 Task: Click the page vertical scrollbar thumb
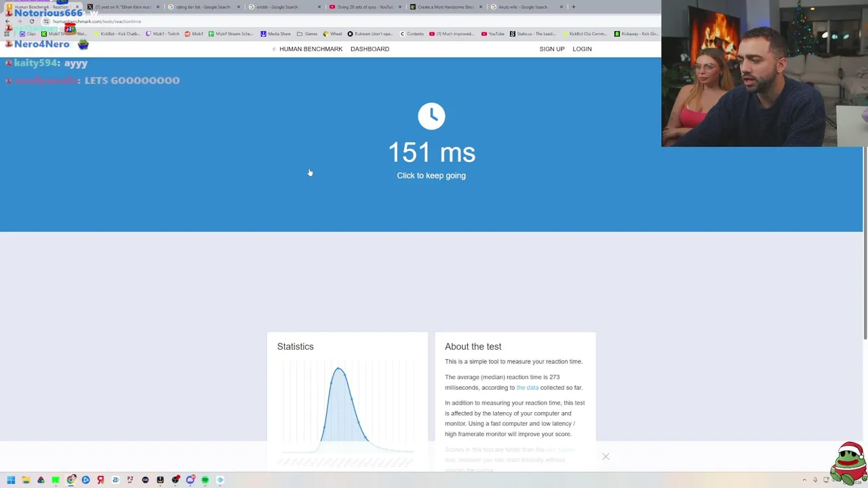[x=865, y=243]
